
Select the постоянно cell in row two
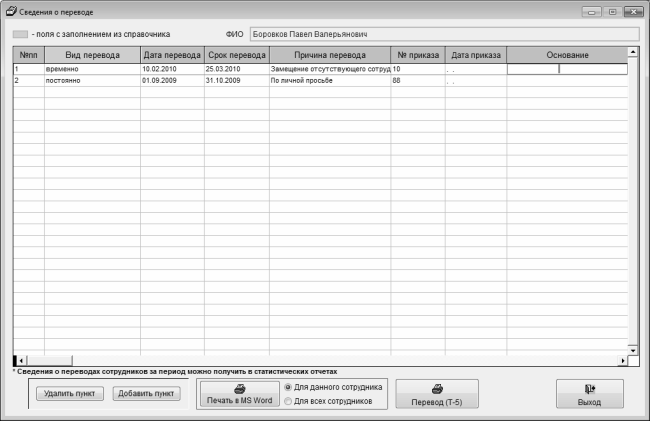tap(92, 80)
